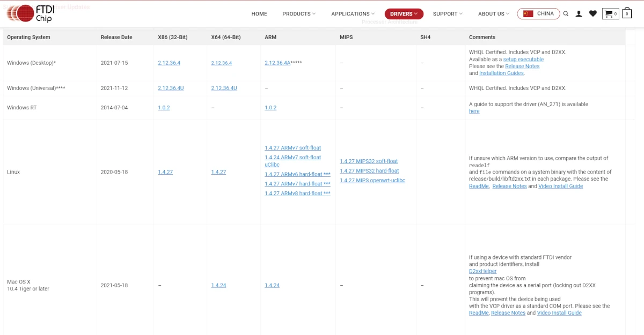Viewport: 644px width, 335px height.
Task: Click the SH4 column header
Action: [x=426, y=38]
